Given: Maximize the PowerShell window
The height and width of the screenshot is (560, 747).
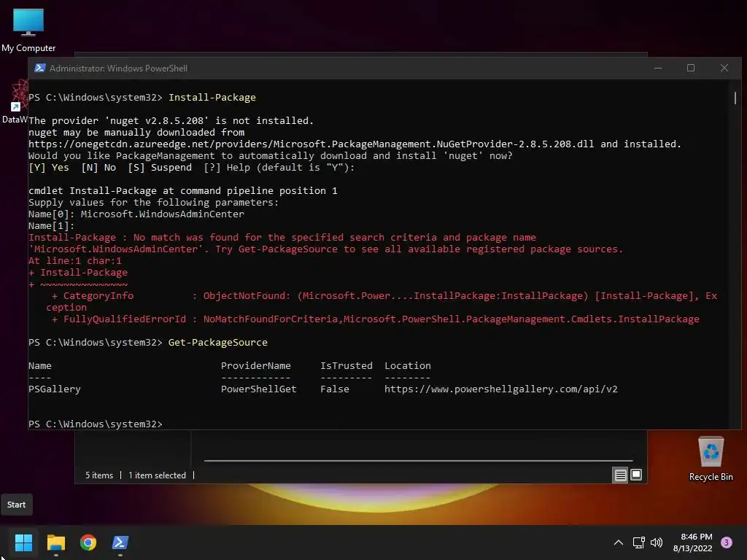Looking at the screenshot, I should click(691, 68).
